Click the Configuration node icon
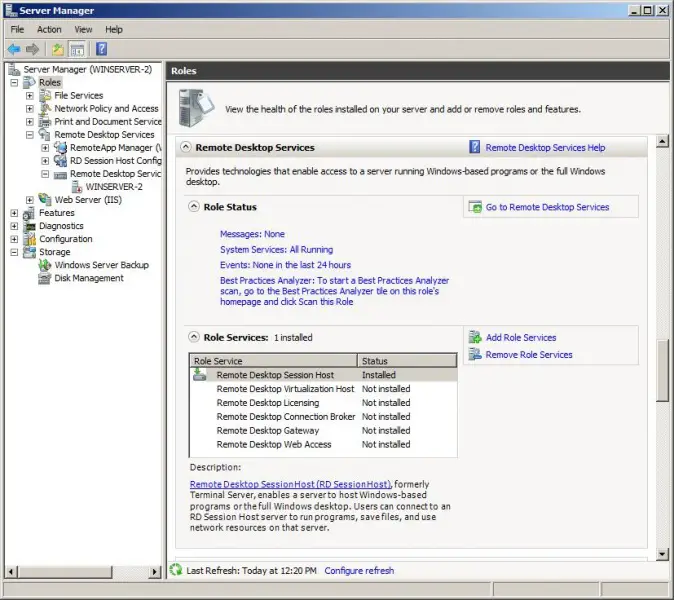 (x=29, y=239)
